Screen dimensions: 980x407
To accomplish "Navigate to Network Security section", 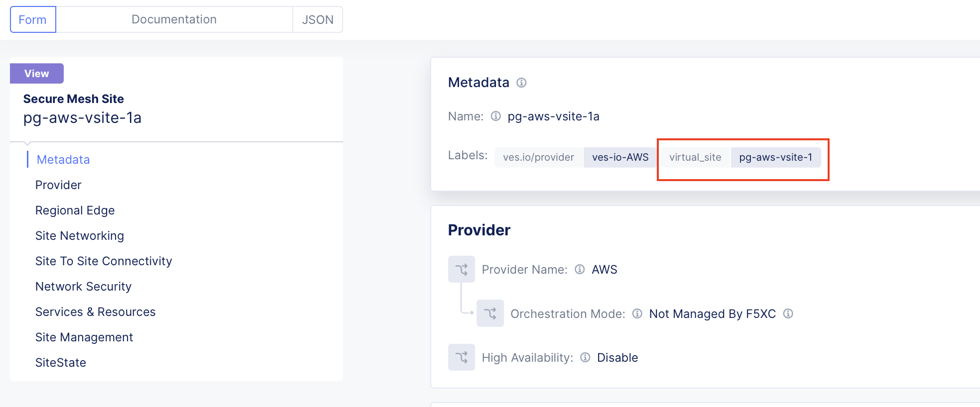I will (x=83, y=287).
